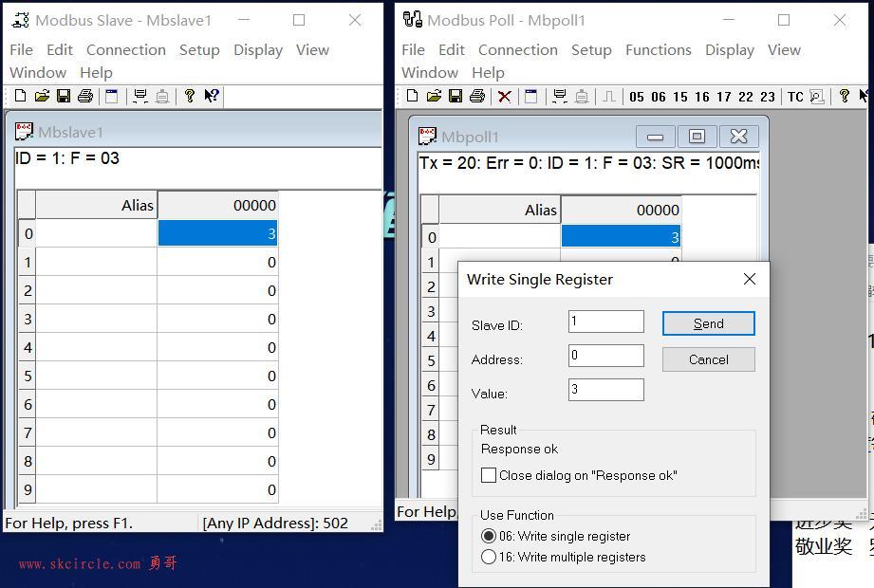Click window setup icon in Modbus Slave toolbar
Viewport: 874px width, 588px height.
pyautogui.click(x=111, y=96)
